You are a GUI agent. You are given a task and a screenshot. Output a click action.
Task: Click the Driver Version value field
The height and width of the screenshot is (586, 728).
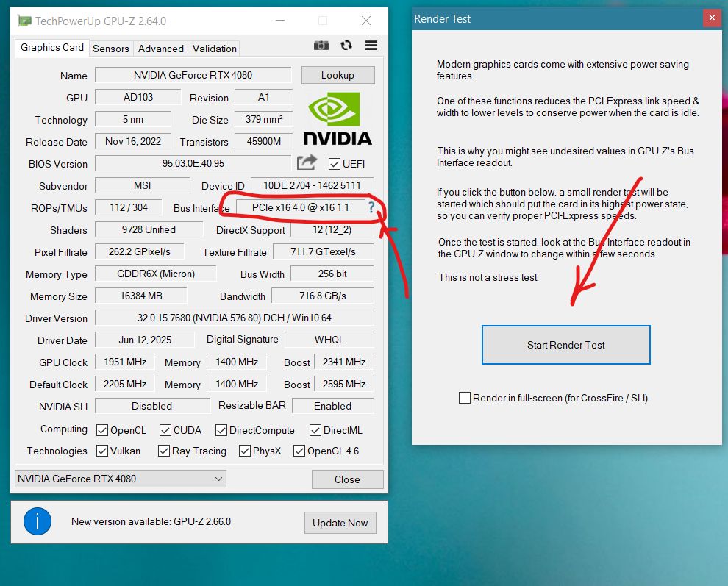click(235, 318)
